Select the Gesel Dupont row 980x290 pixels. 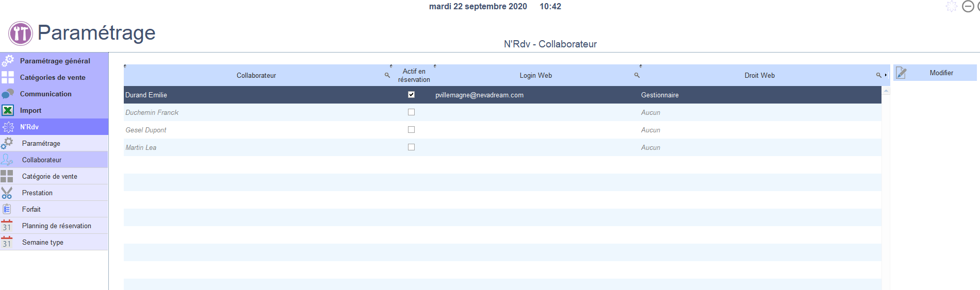[x=502, y=130]
